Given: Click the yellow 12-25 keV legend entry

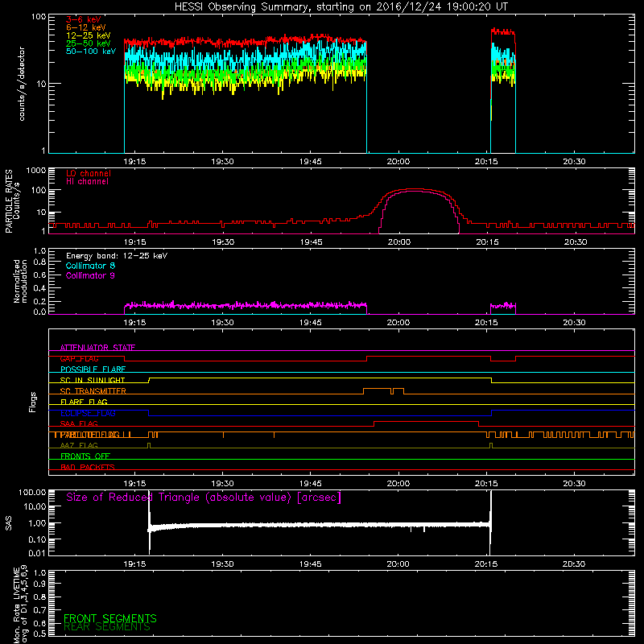Looking at the screenshot, I should 88,35.
